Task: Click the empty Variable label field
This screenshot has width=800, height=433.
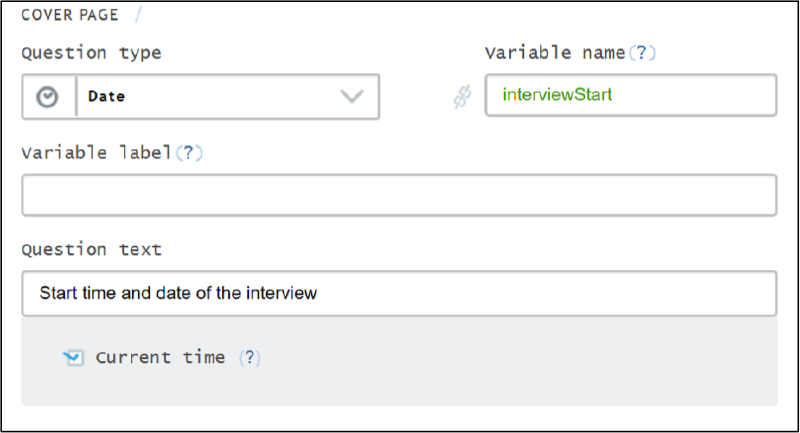Action: 398,195
